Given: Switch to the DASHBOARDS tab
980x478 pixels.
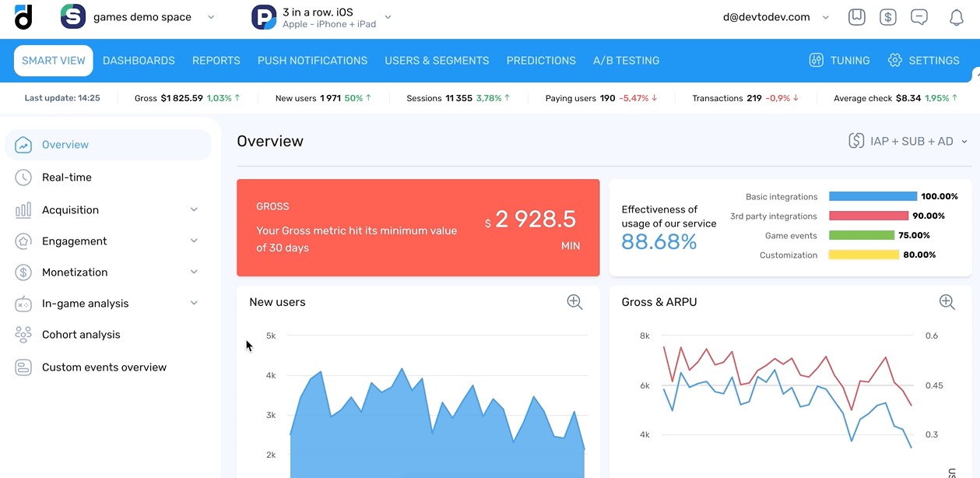Looking at the screenshot, I should (139, 60).
